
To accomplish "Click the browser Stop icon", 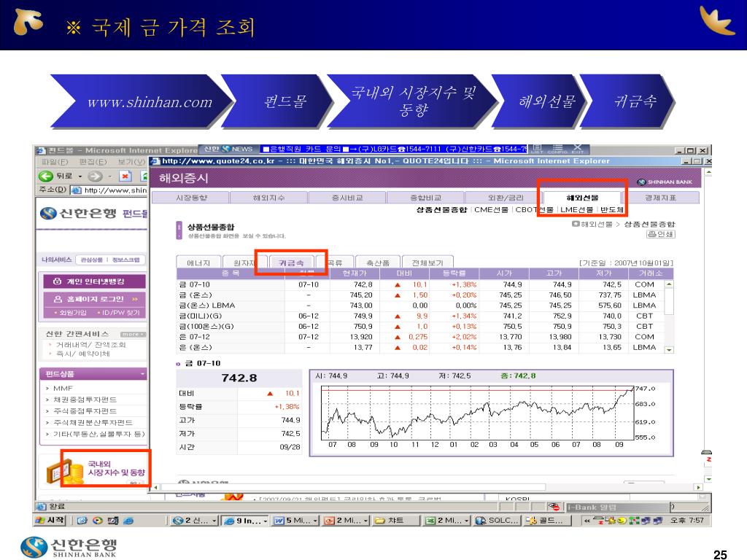I will (x=125, y=176).
